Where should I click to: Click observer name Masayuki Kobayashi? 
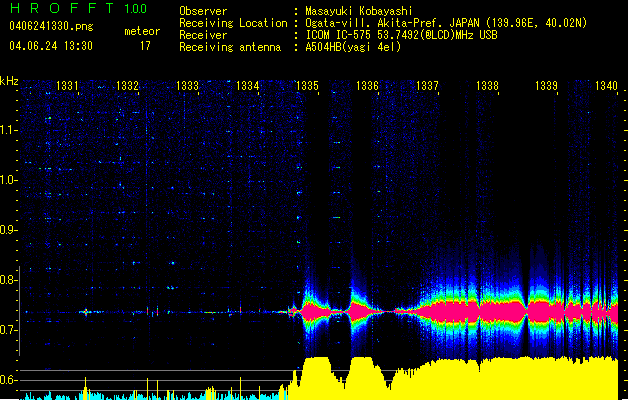[x=359, y=11]
